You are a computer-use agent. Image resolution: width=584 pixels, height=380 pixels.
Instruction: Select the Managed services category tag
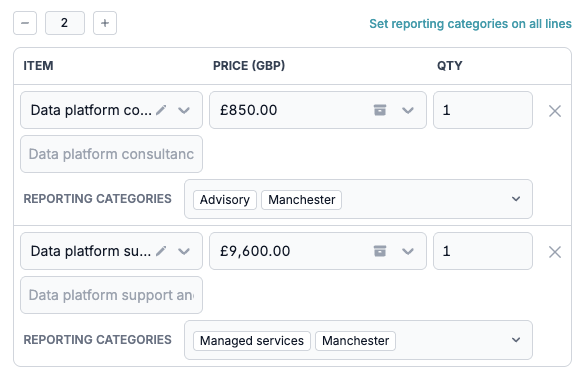tap(252, 341)
